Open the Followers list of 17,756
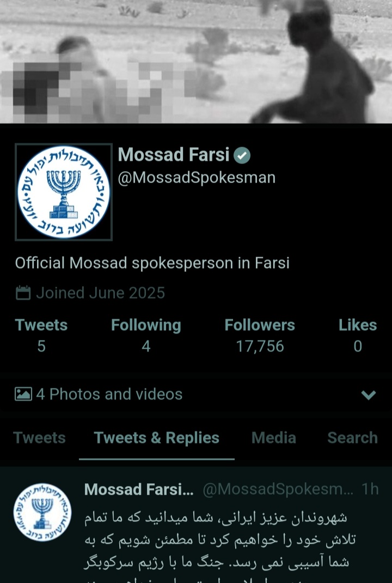 click(260, 336)
